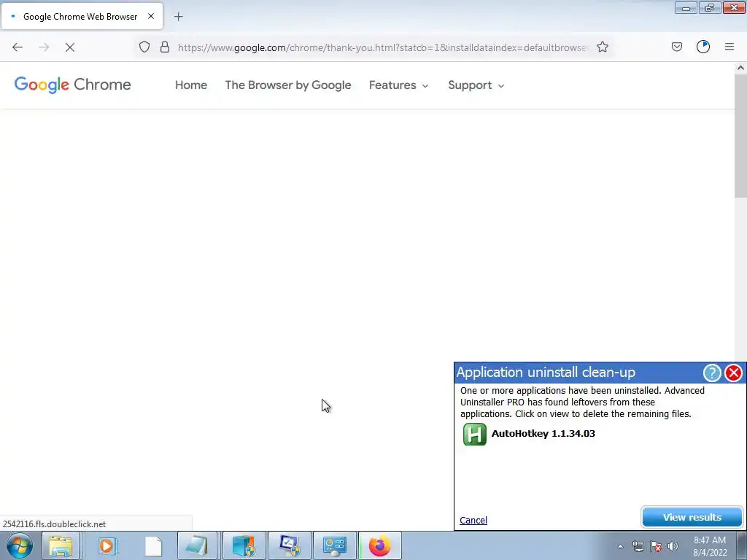The height and width of the screenshot is (560, 747).
Task: Open The Browser by Google link
Action: click(288, 85)
